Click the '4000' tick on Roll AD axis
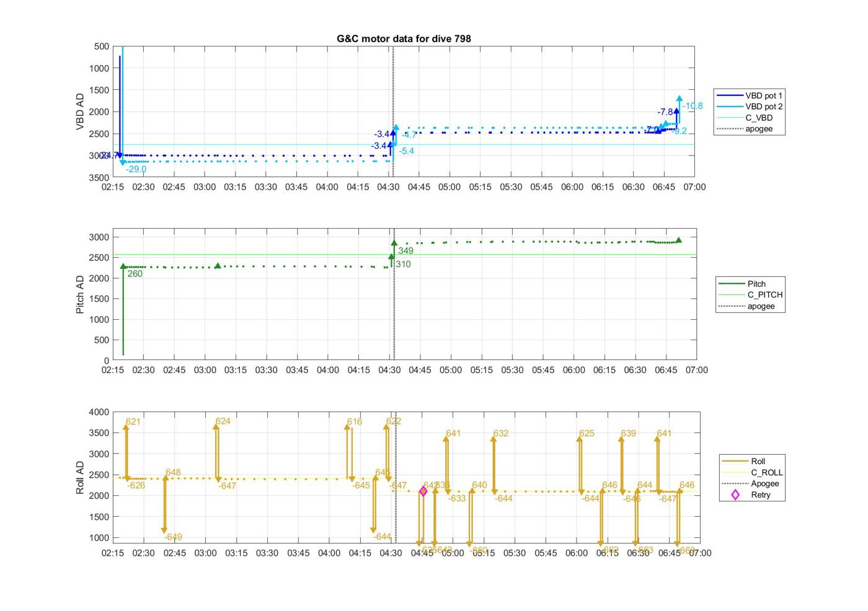 [x=99, y=412]
